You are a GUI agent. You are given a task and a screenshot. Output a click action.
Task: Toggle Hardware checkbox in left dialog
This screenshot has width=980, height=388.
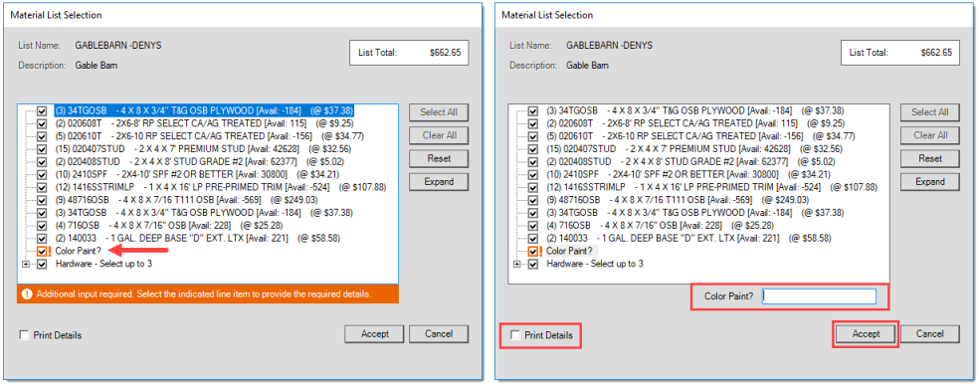(x=42, y=264)
